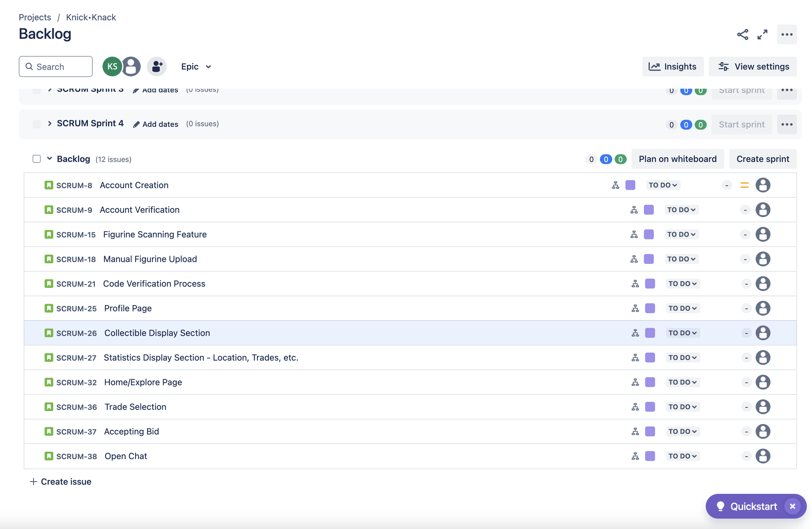Check the Backlog select-all checkbox
This screenshot has width=812, height=529.
point(36,159)
